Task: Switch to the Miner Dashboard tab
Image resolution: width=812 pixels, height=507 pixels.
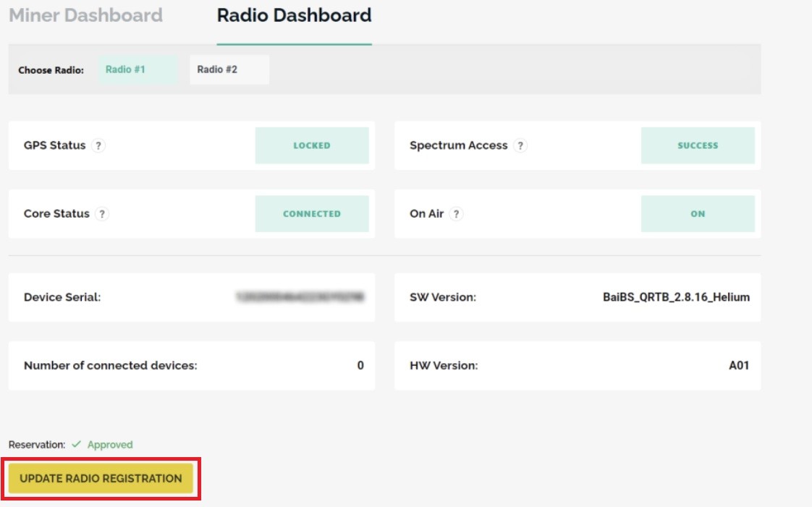Action: click(x=85, y=15)
